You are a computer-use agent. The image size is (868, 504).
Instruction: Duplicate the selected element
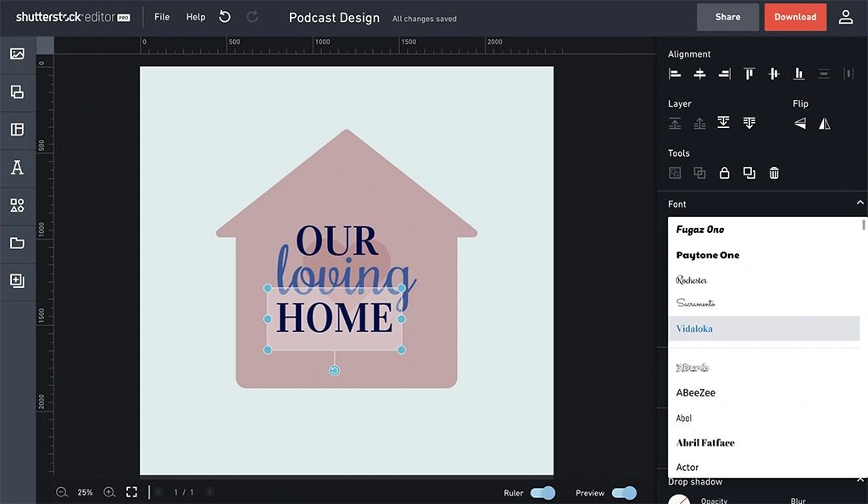[748, 172]
